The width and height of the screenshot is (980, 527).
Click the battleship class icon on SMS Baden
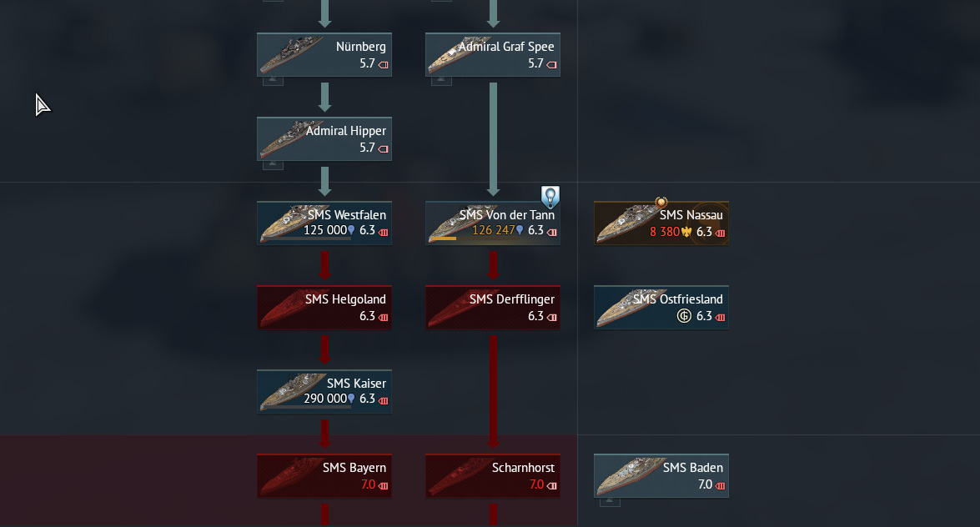tap(720, 486)
